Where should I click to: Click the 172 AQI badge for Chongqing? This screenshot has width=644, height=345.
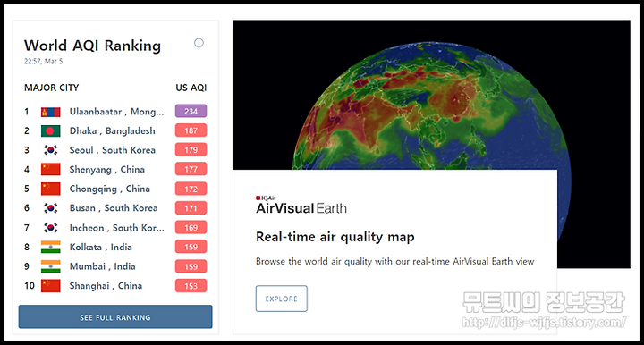click(x=191, y=189)
